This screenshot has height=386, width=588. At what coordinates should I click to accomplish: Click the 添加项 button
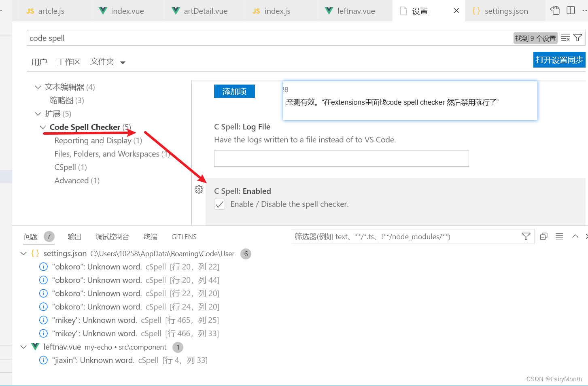point(234,91)
